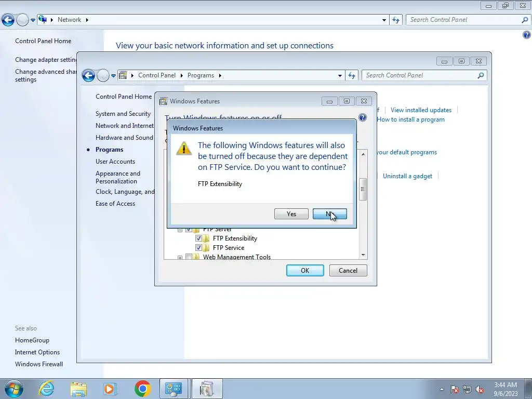Open the Windows Start menu
Screen dimensions: 532x399
14,389
